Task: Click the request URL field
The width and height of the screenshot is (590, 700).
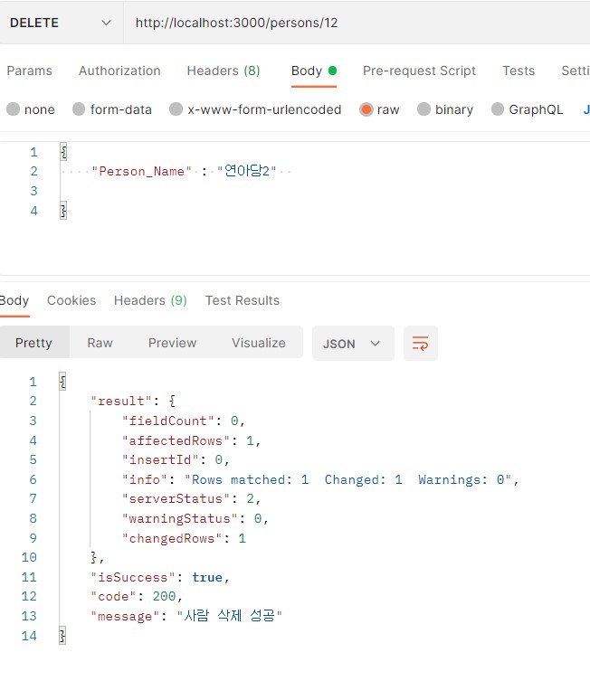Action: click(353, 23)
